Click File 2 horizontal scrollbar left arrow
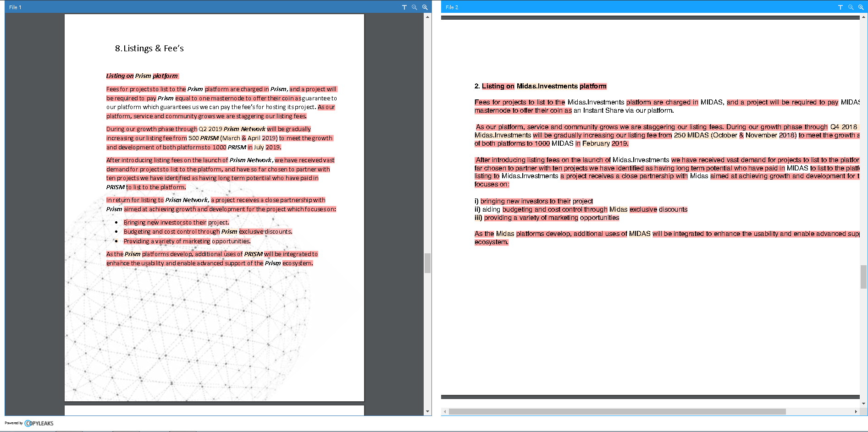Screen dimensions: 868x432 pos(444,411)
